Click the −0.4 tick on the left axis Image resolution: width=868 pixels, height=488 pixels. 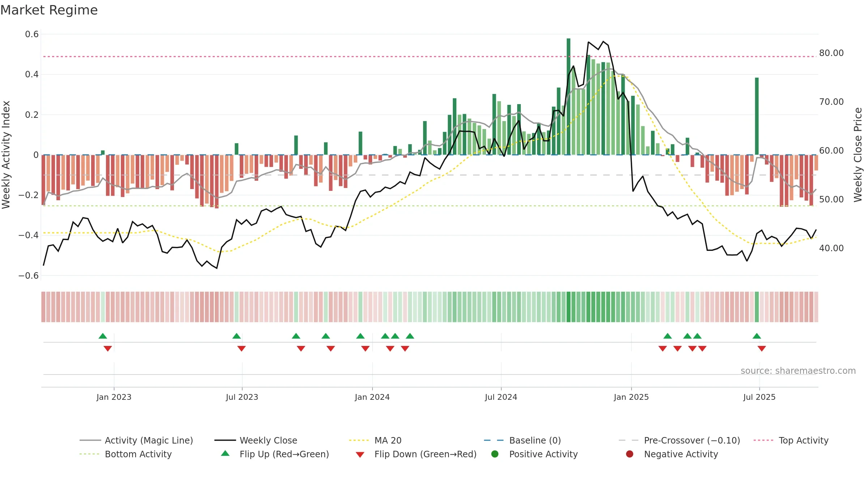tap(28, 235)
